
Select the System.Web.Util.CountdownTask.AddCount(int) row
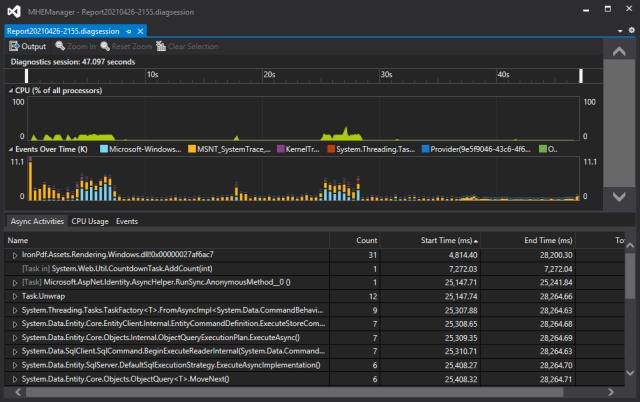pos(314,269)
